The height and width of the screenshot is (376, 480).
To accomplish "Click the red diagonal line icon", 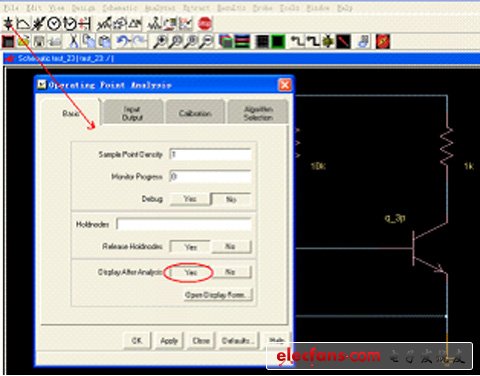I will (x=344, y=41).
